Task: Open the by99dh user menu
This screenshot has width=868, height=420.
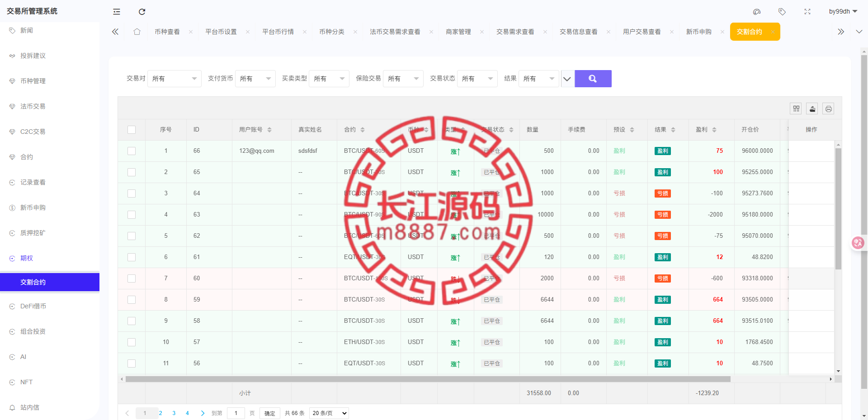Action: pyautogui.click(x=843, y=12)
